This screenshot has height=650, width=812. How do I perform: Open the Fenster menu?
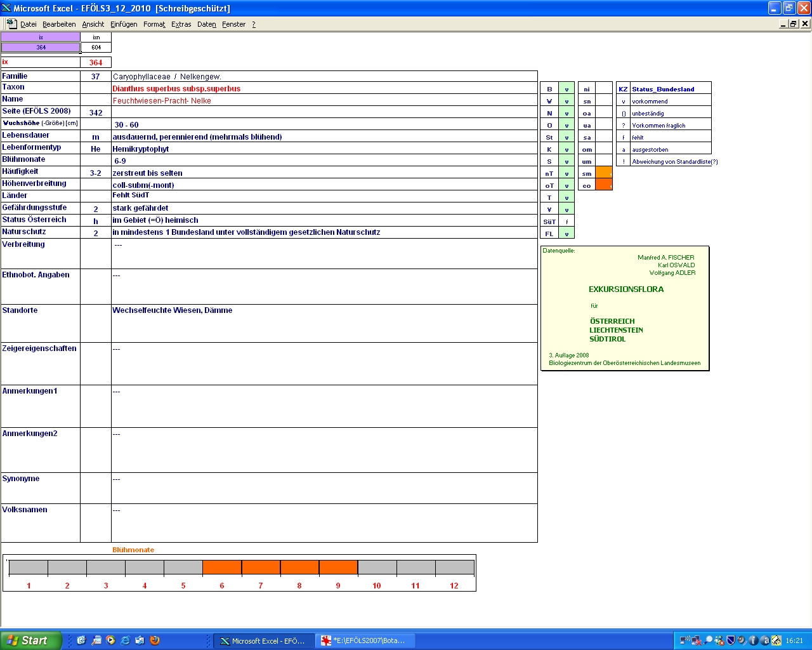pyautogui.click(x=233, y=24)
